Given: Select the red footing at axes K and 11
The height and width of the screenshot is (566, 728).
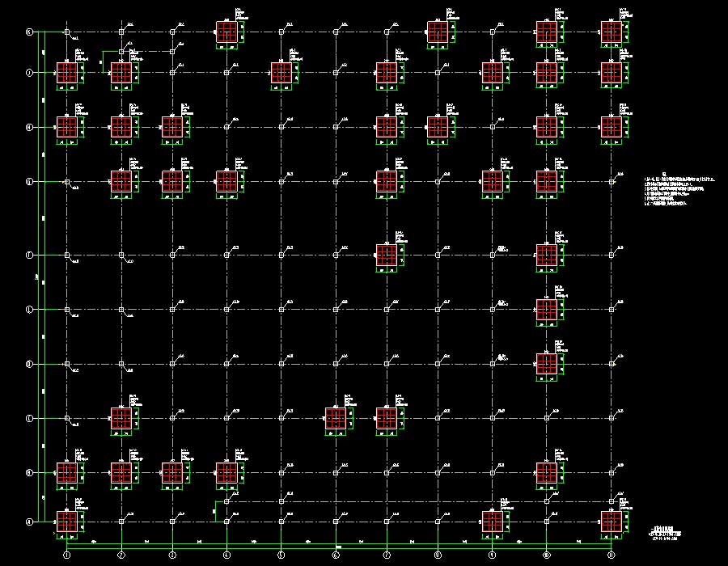Looking at the screenshot, I should tap(612, 32).
